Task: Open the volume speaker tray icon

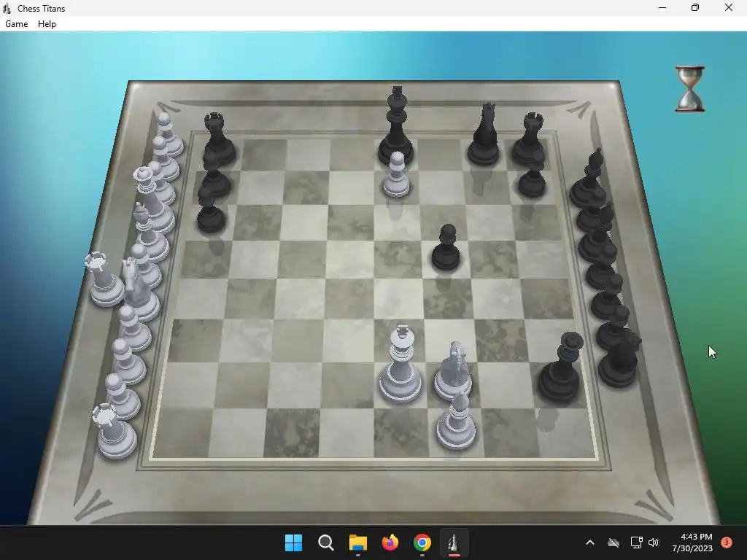Action: [654, 542]
